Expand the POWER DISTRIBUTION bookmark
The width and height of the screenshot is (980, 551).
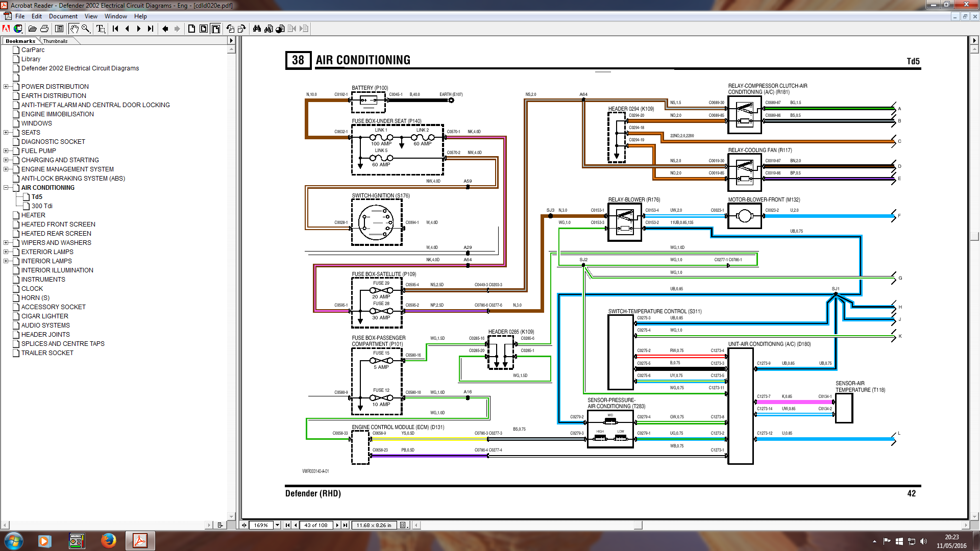click(6, 87)
